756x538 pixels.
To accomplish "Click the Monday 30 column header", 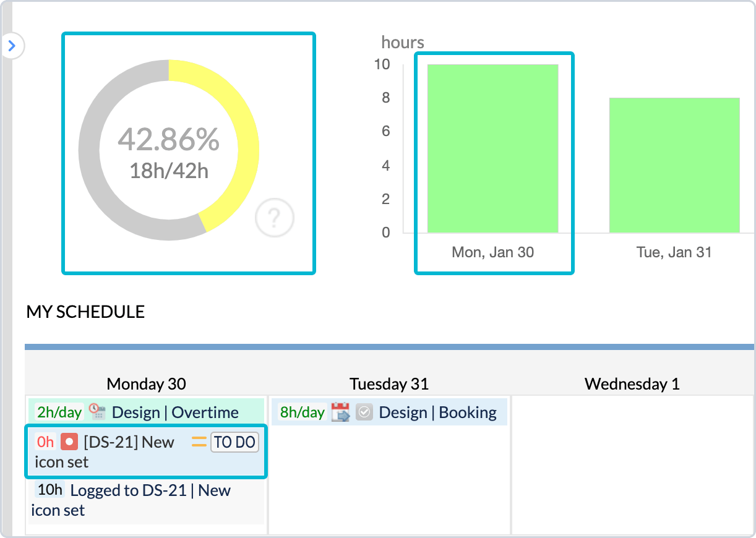I will point(146,384).
